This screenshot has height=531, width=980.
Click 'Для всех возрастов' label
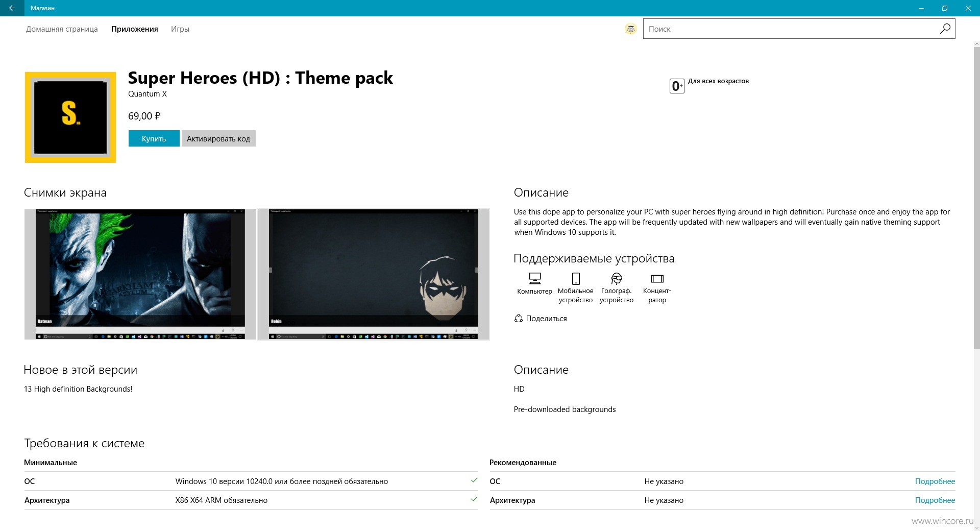(x=718, y=81)
